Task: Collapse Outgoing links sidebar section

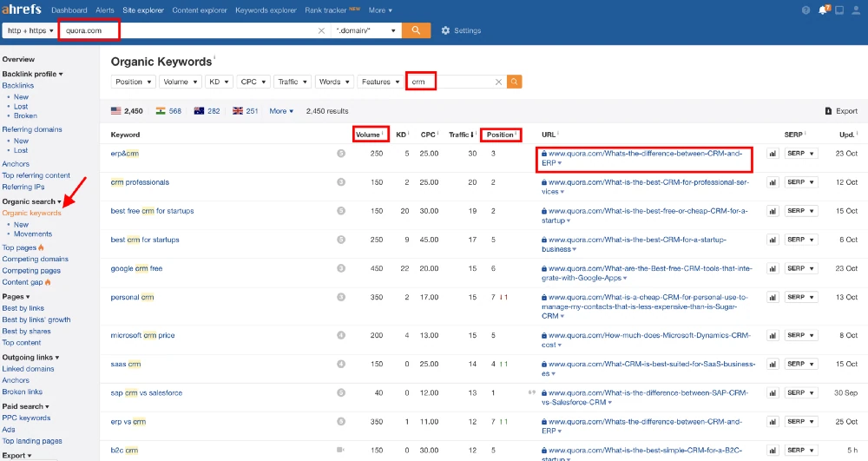Action: (30, 357)
